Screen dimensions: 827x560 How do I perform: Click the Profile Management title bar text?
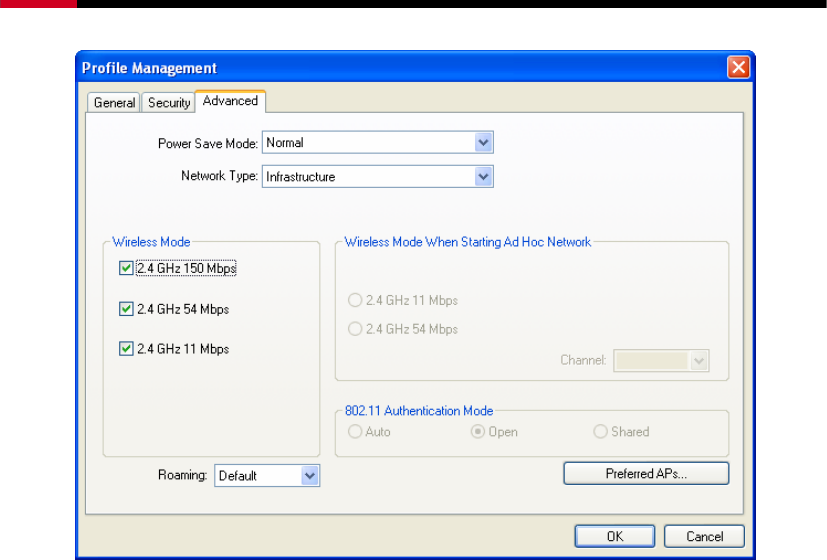pos(149,68)
